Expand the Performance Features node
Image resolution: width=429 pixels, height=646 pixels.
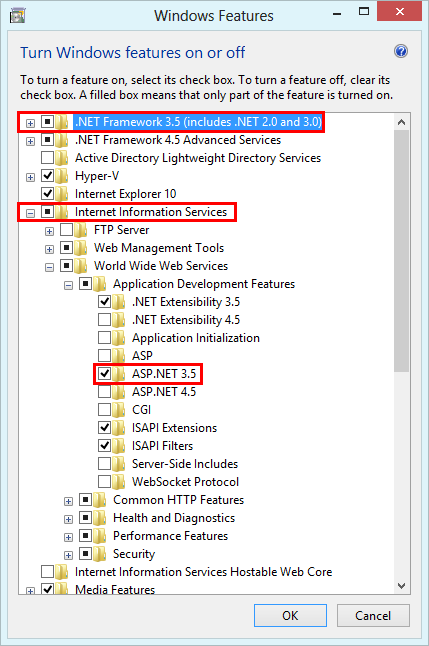pos(68,537)
